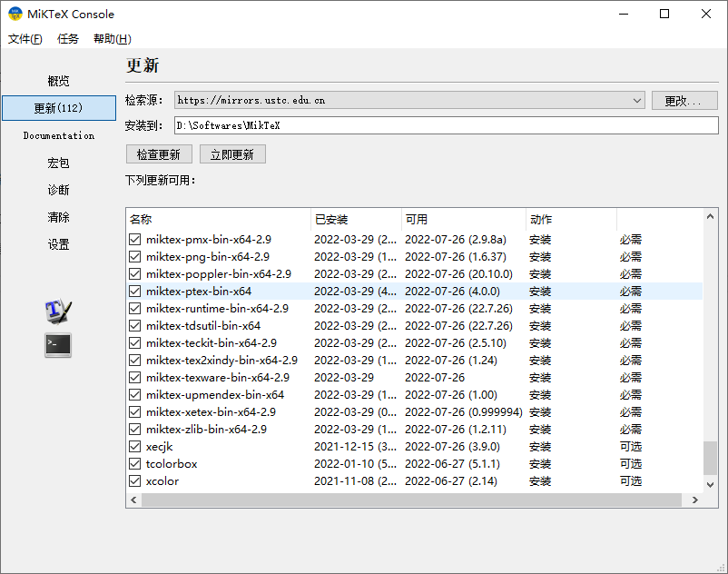Click the MiKTeX Console title bar logo
Viewport: 728px width, 574px height.
pyautogui.click(x=15, y=14)
